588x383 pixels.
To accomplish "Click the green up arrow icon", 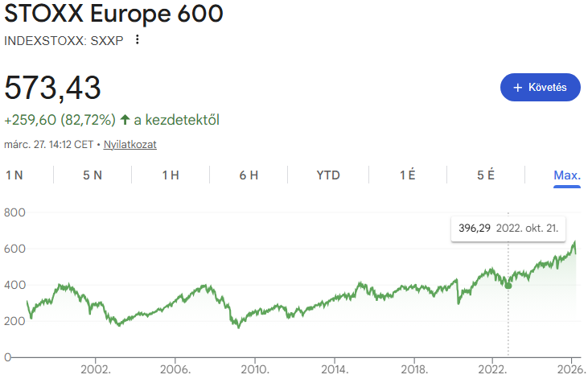I will tap(125, 120).
